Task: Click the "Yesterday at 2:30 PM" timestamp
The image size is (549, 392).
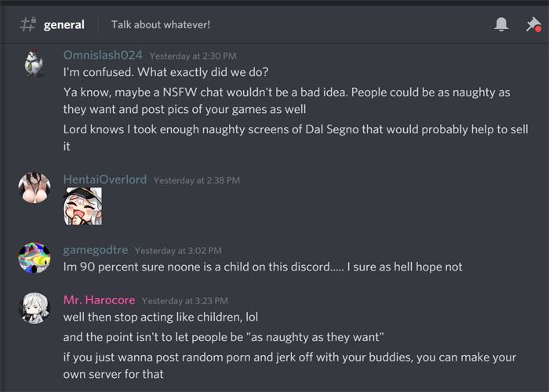Action: (x=192, y=56)
